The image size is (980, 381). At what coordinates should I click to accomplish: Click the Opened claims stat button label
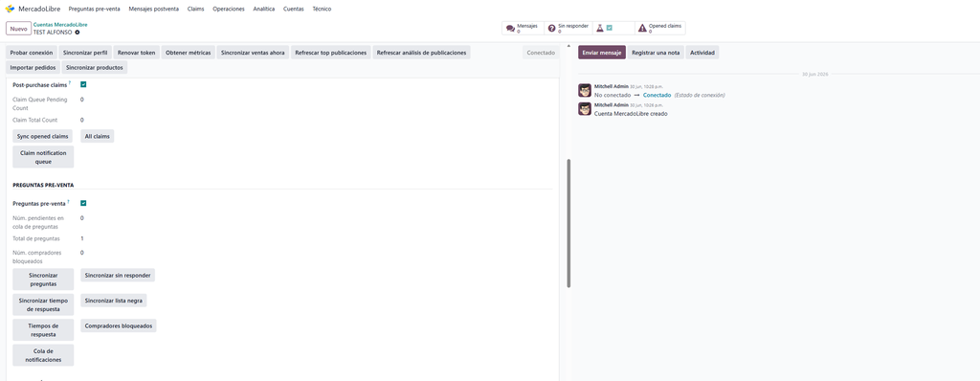[x=665, y=26]
